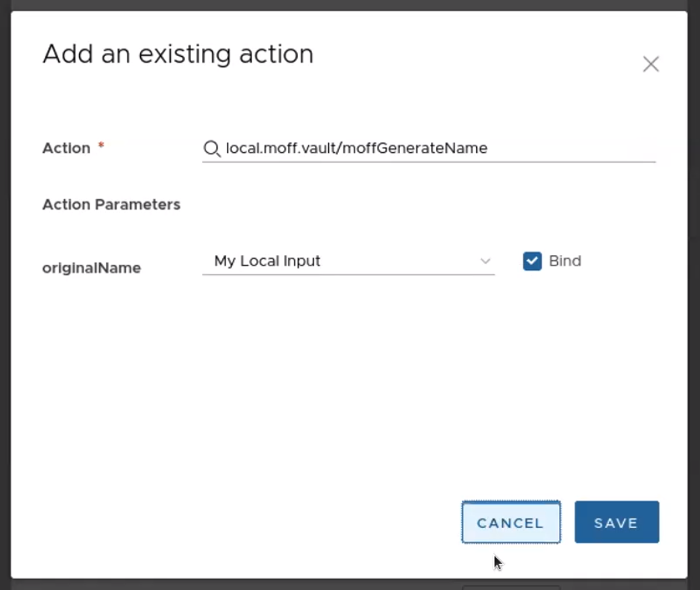This screenshot has height=590, width=700.
Task: Click the dimmed backdrop above the dialog
Action: click(x=349, y=4)
